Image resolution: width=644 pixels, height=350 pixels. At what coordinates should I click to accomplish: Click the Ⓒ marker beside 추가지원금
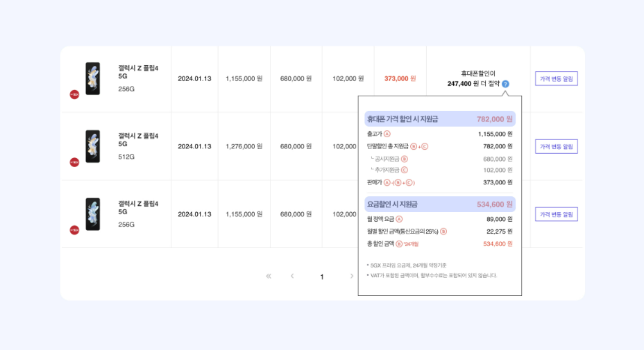pos(405,170)
